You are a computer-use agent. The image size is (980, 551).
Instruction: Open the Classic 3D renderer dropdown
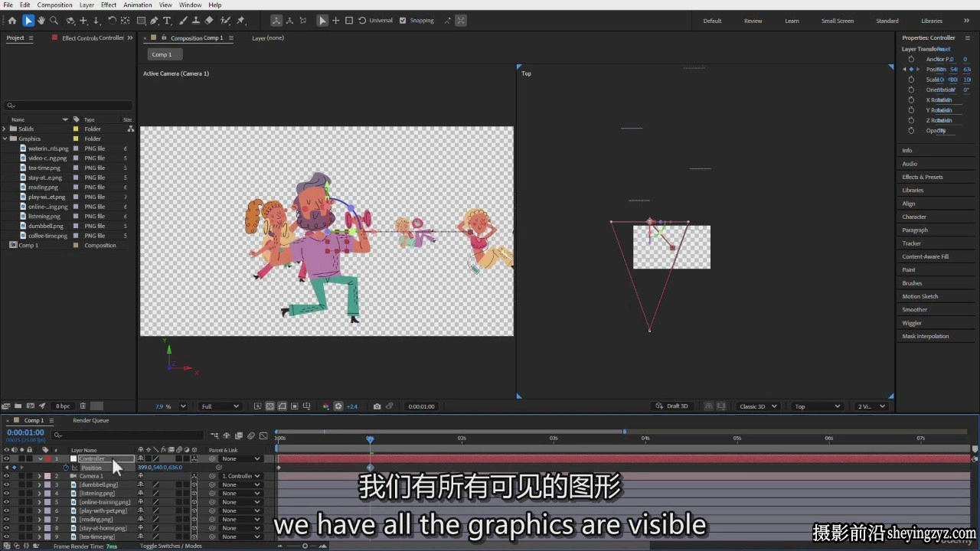(758, 406)
